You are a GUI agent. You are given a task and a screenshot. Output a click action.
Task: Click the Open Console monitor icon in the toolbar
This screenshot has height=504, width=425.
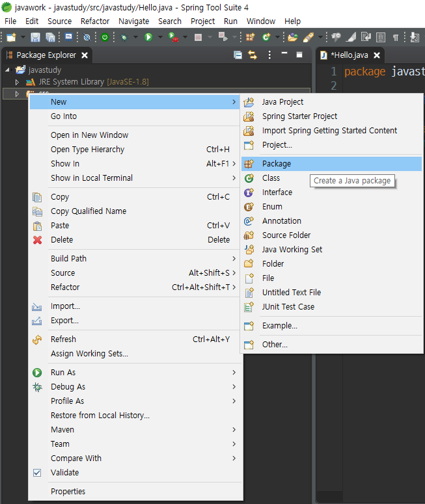tap(69, 37)
